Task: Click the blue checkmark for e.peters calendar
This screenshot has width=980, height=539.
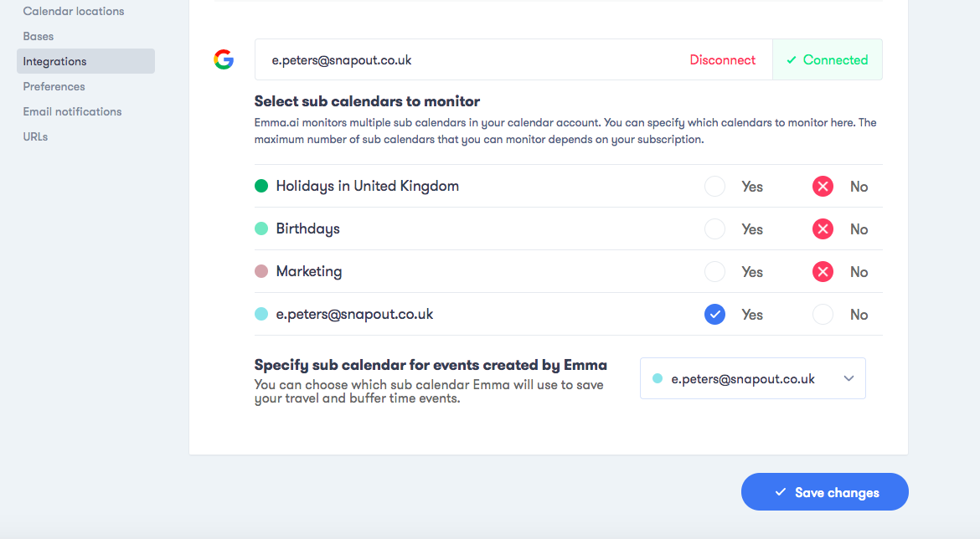Action: [714, 314]
